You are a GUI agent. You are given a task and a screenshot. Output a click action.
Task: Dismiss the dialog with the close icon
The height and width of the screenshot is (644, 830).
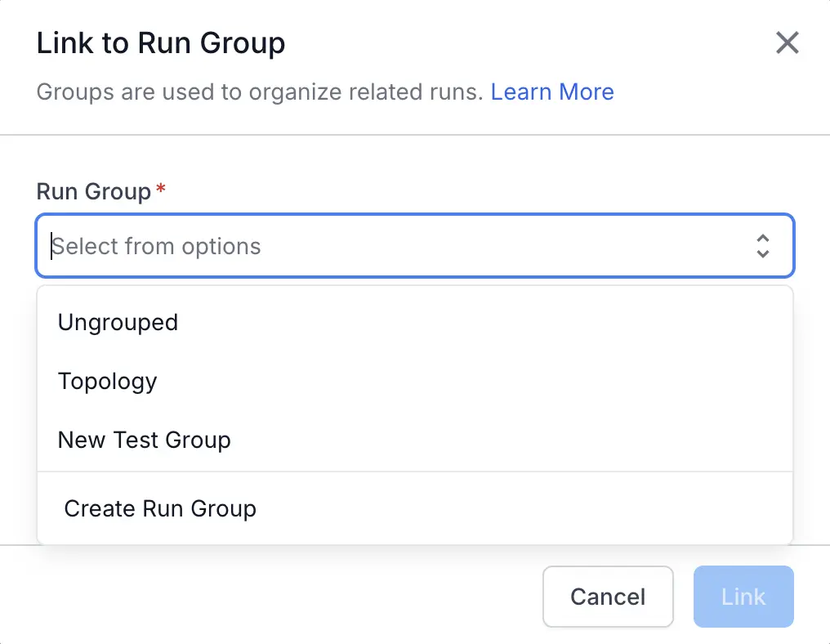pos(787,42)
